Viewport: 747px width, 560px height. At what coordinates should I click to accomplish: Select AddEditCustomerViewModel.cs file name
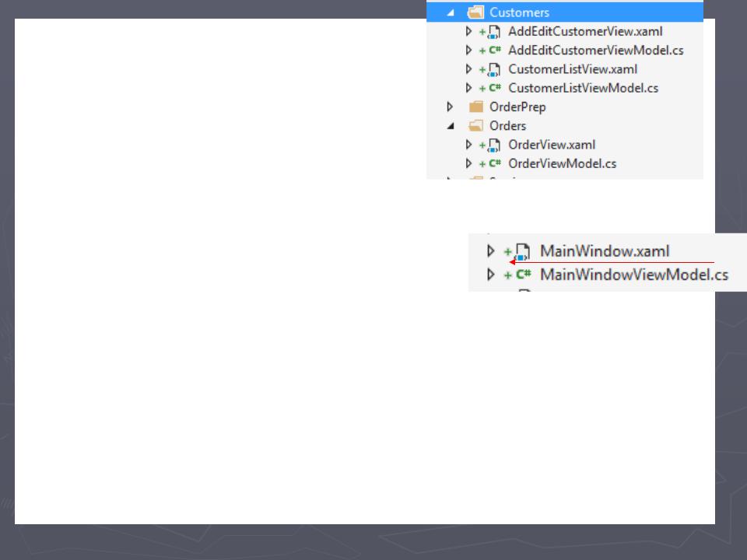tap(596, 50)
